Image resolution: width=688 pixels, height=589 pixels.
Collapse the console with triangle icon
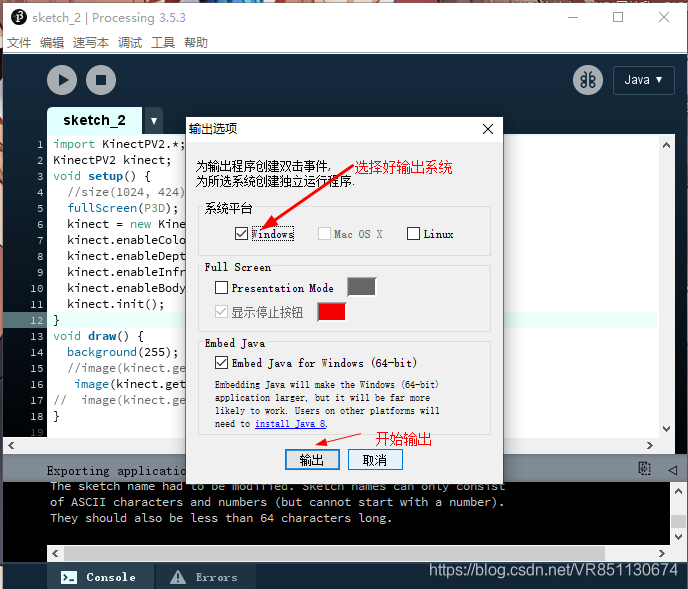(x=672, y=470)
